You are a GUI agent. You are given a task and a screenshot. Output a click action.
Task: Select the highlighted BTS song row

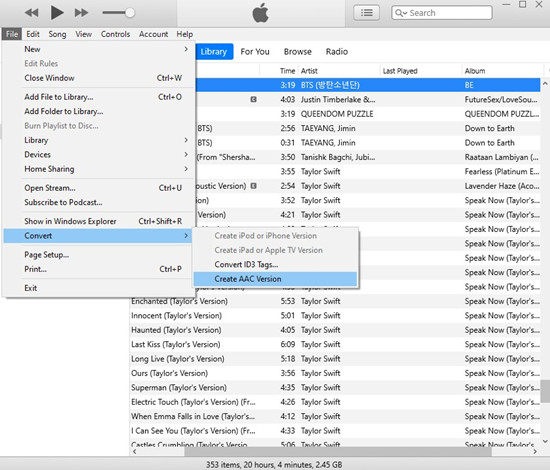[x=368, y=85]
